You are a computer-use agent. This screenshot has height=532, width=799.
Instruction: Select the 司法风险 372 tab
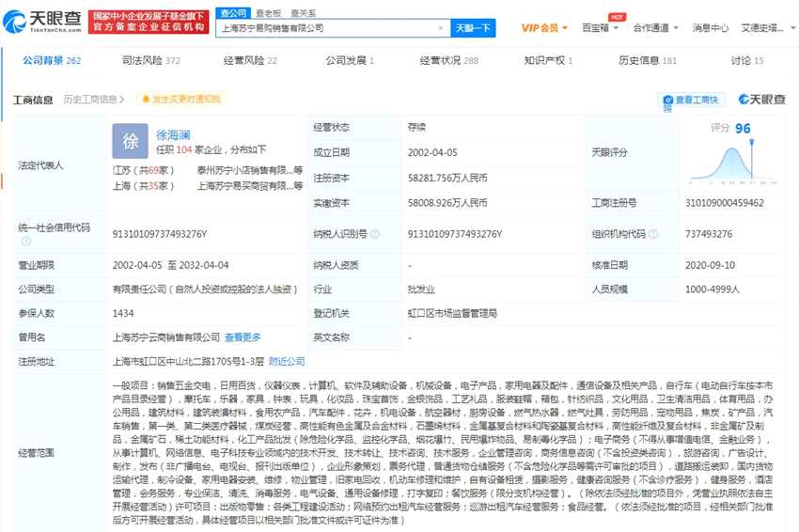151,61
